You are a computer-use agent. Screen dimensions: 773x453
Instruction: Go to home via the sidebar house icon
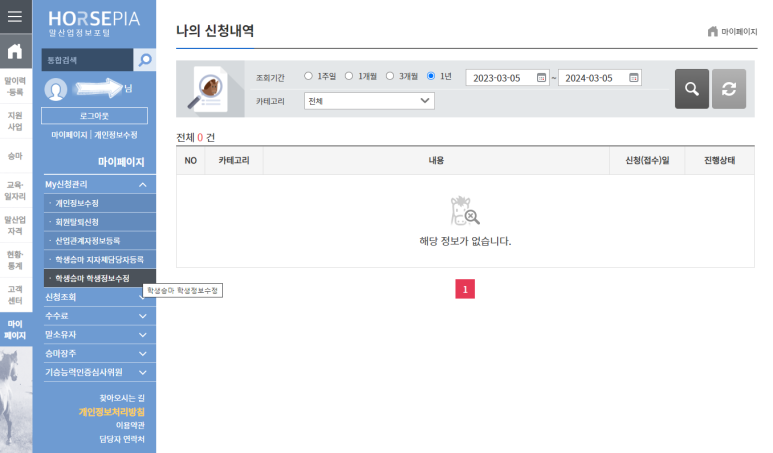coord(15,51)
